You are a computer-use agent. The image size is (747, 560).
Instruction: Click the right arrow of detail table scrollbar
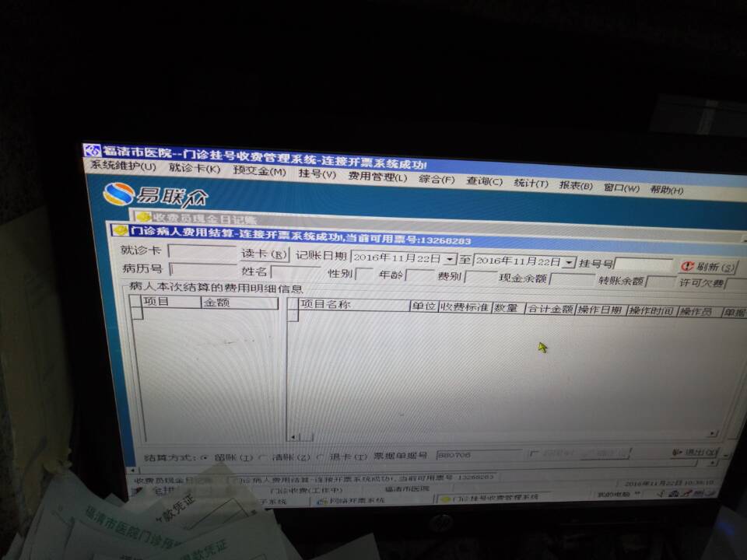pyautogui.click(x=712, y=434)
